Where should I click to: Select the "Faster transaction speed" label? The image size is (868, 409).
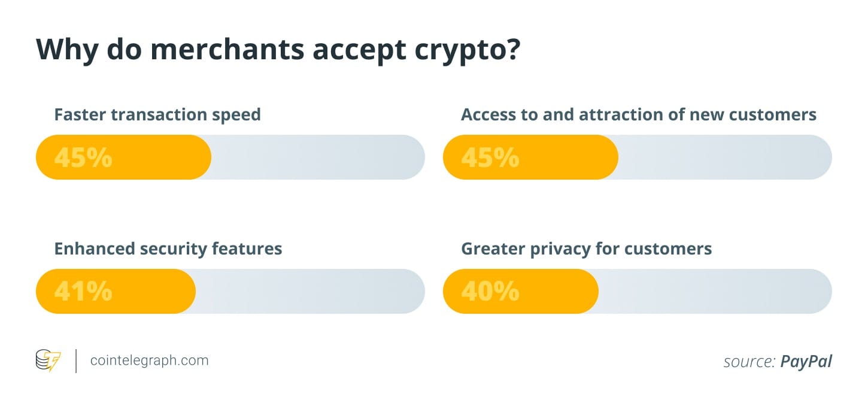coord(157,114)
